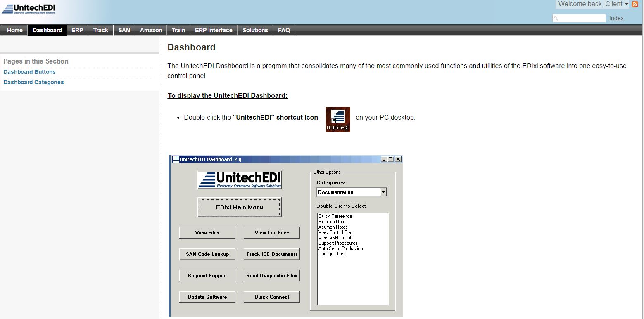
Task: Select Quick Reference in the list
Action: 335,216
